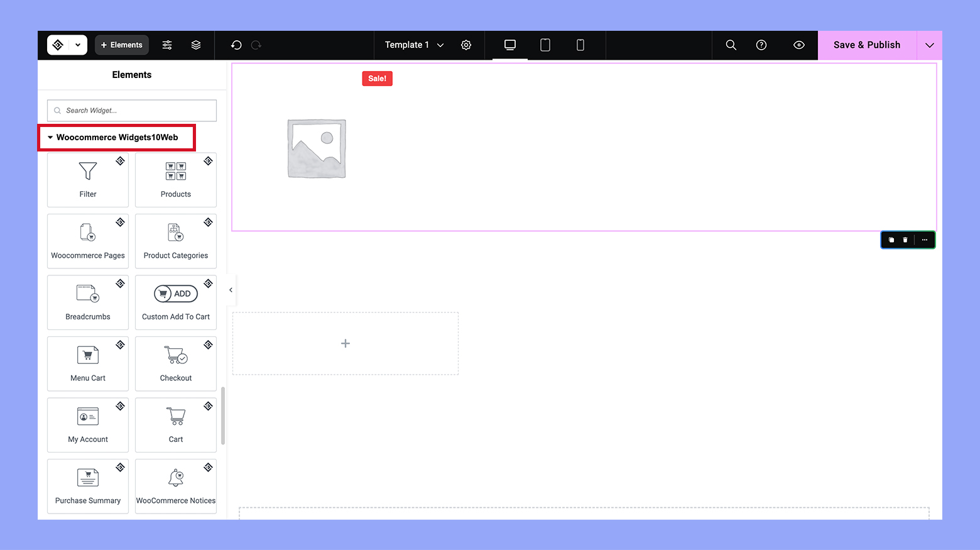Viewport: 980px width, 550px height.
Task: Click the Save & Publish button
Action: [x=866, y=45]
